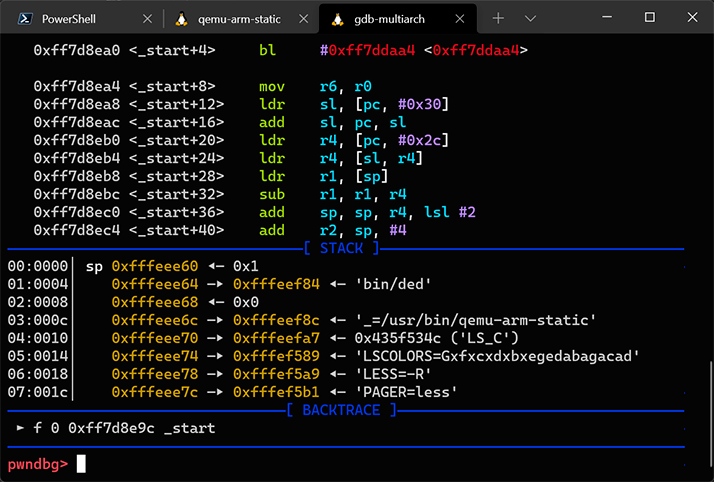Close the PowerShell tab
Screen dimensions: 714x482
coord(148,18)
